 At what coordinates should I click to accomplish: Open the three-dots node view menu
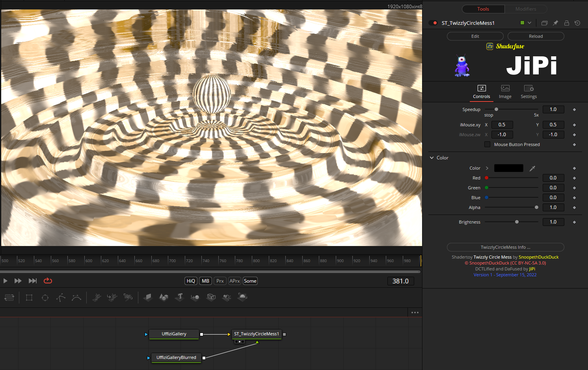[415, 313]
